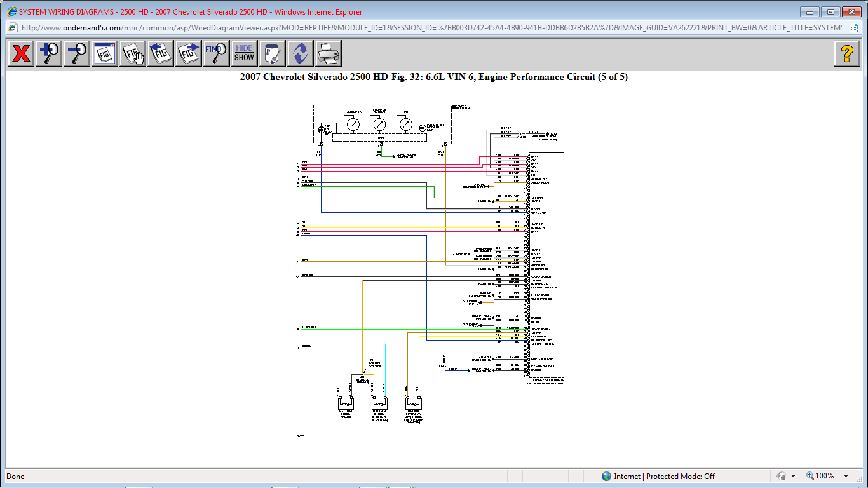Viewport: 868px width, 488px height.
Task: Print the wiring diagram
Action: coord(327,53)
